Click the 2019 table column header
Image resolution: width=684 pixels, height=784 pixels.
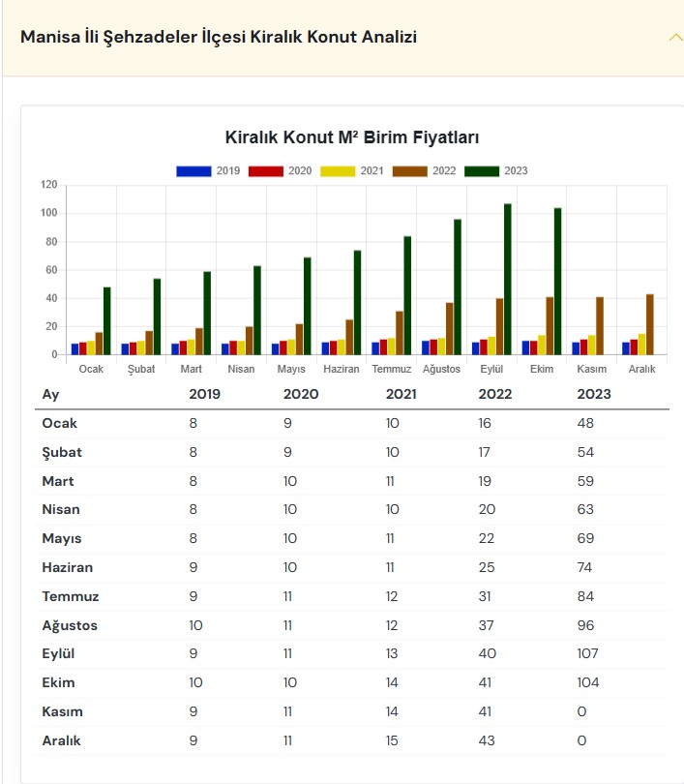(x=205, y=394)
